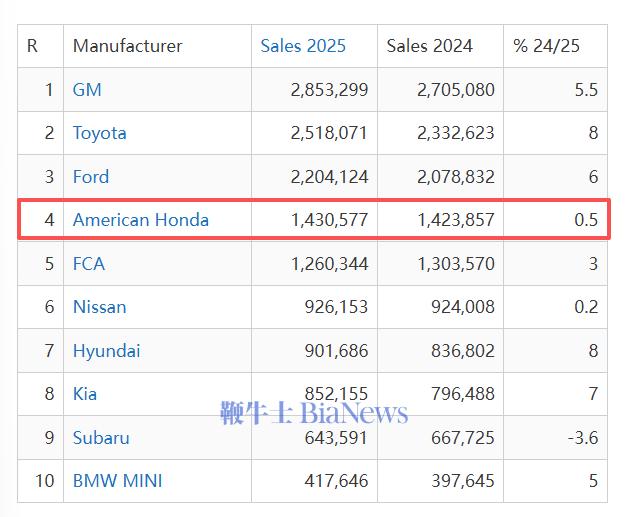Click American Honda's 2024 sales figure 1,423,857

click(x=456, y=220)
